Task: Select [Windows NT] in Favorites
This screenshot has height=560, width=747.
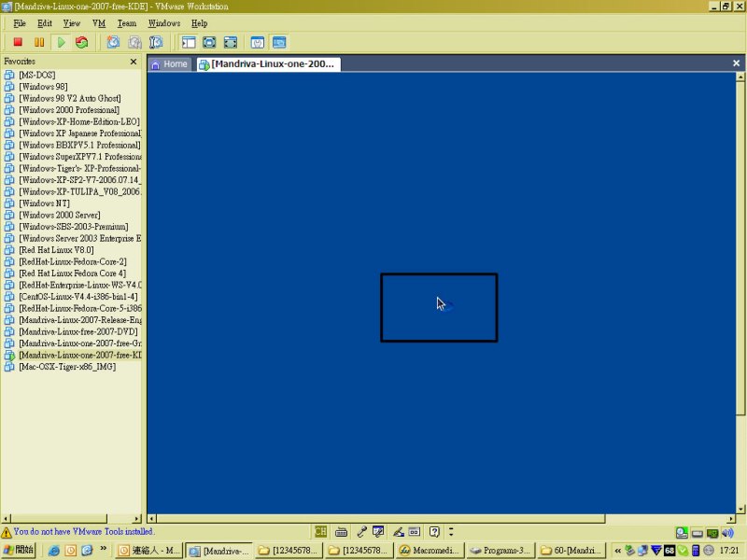Action: [x=44, y=203]
